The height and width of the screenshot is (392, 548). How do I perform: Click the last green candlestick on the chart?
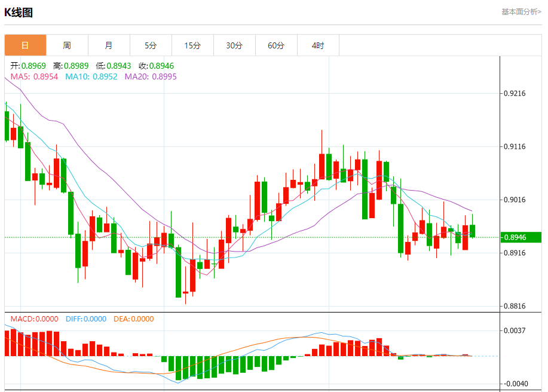[x=473, y=231]
